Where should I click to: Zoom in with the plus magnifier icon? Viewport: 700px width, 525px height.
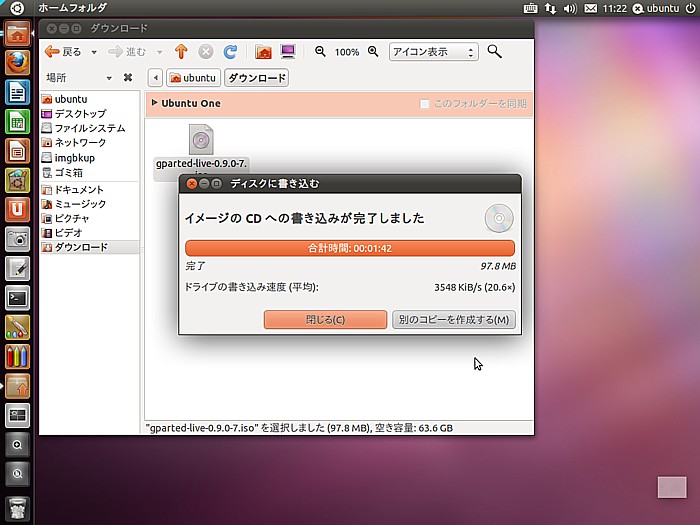click(x=373, y=51)
